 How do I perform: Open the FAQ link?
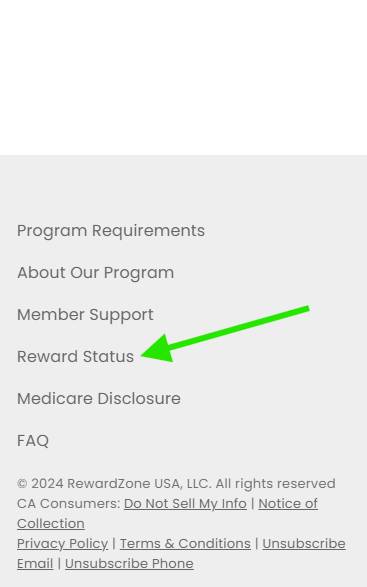33,441
